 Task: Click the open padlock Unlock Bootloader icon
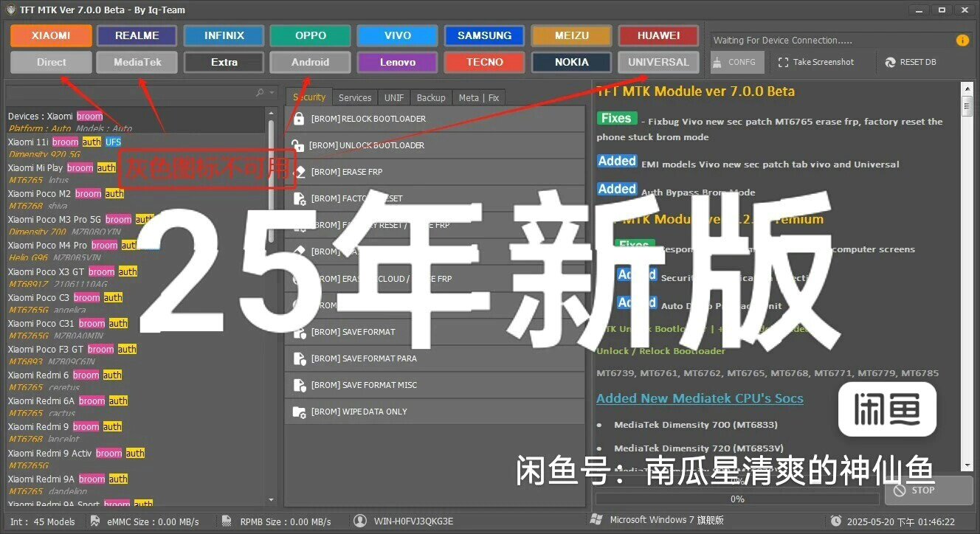(297, 145)
